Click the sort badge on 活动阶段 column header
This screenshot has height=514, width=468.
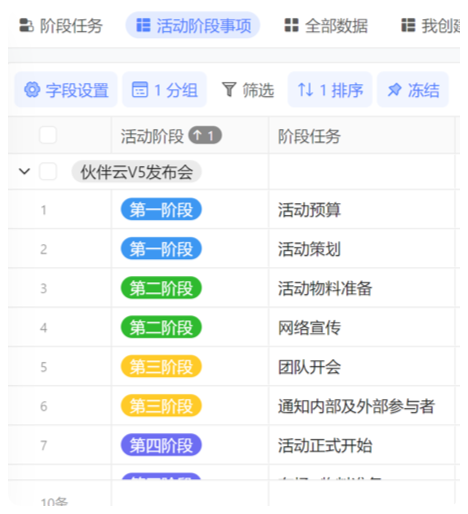click(205, 135)
